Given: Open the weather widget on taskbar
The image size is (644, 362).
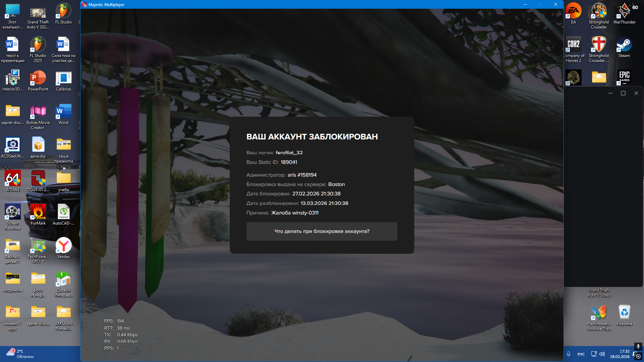Looking at the screenshot, I should click(20, 354).
